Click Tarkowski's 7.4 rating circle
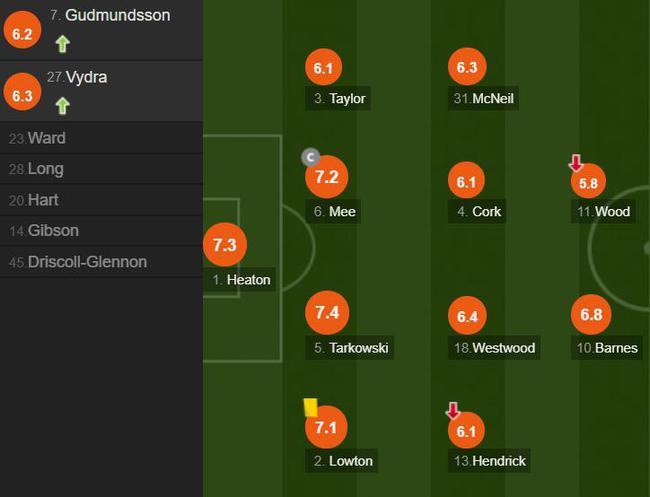 tap(327, 313)
